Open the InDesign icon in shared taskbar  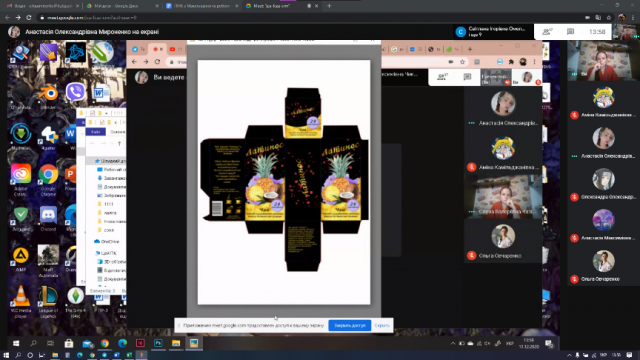point(140,343)
